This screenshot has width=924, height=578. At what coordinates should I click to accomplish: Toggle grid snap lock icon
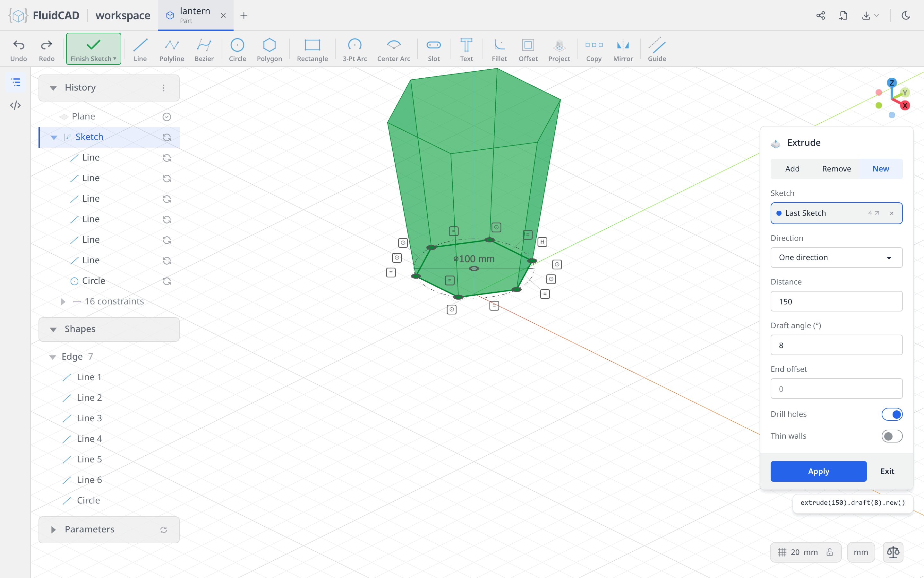[x=829, y=552]
